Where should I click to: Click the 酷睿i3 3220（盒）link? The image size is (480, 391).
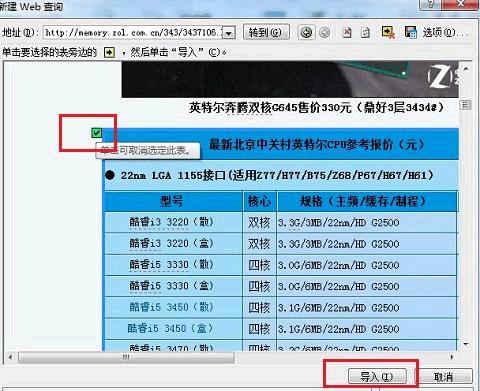coord(171,243)
